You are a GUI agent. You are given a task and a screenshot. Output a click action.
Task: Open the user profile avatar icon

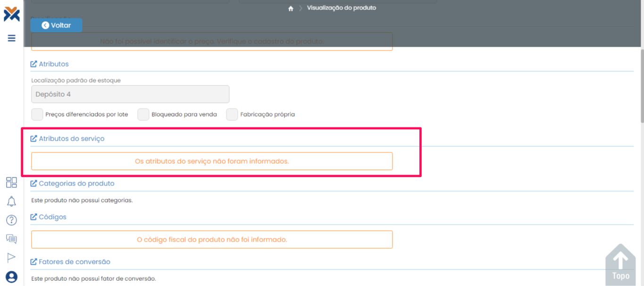tap(11, 277)
